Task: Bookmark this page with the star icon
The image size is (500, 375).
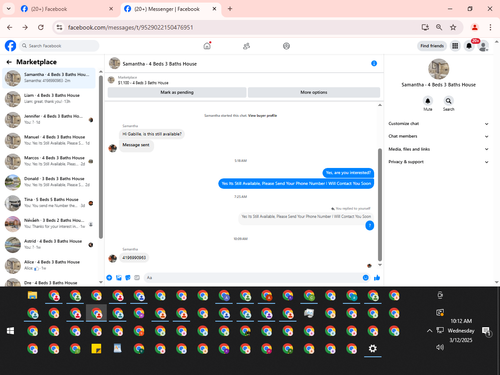Action: 453,27
